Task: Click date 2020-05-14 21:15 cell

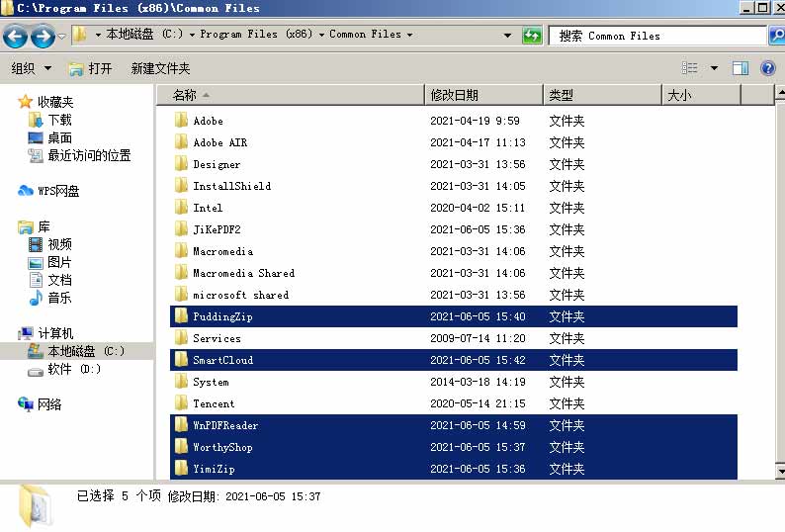Action: (478, 403)
